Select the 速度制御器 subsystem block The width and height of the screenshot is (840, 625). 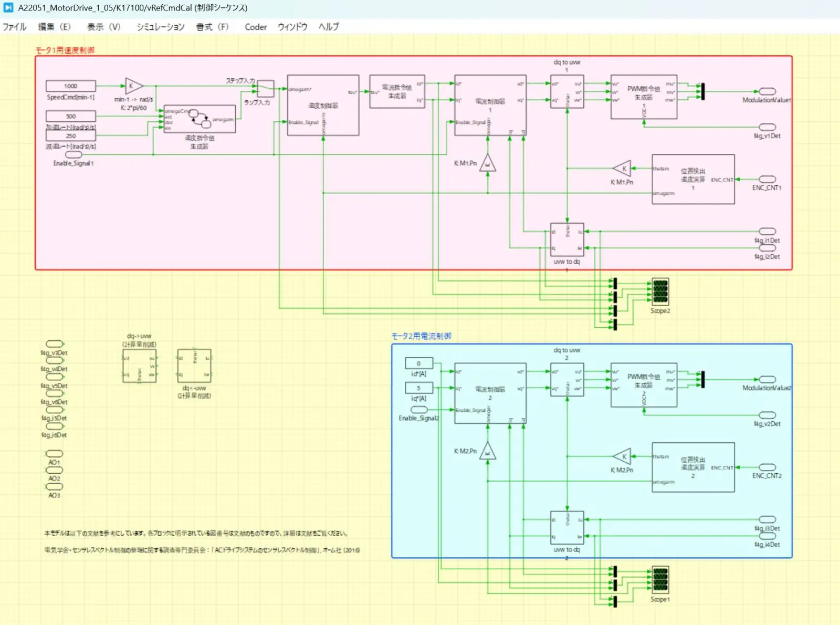[323, 105]
